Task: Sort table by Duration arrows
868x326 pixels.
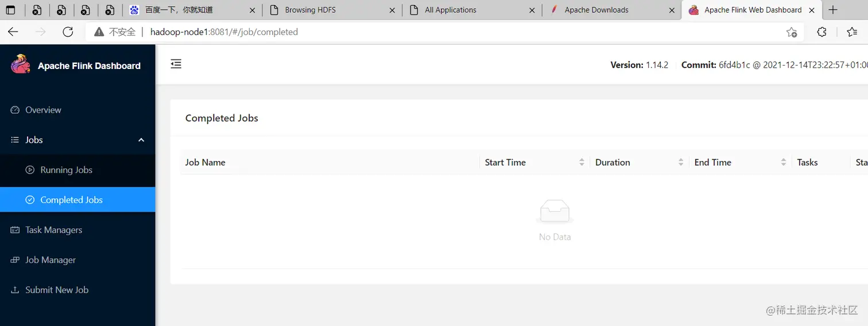Action: pyautogui.click(x=681, y=162)
